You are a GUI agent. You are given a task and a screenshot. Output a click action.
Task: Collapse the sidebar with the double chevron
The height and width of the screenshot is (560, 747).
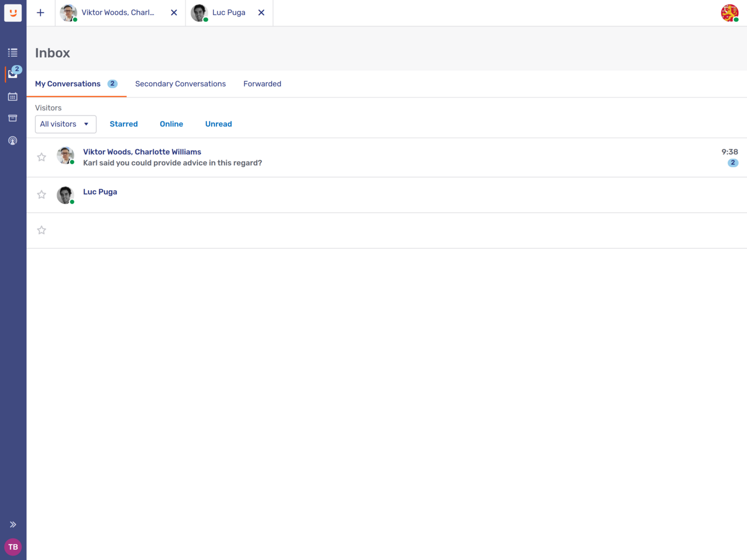pyautogui.click(x=13, y=524)
